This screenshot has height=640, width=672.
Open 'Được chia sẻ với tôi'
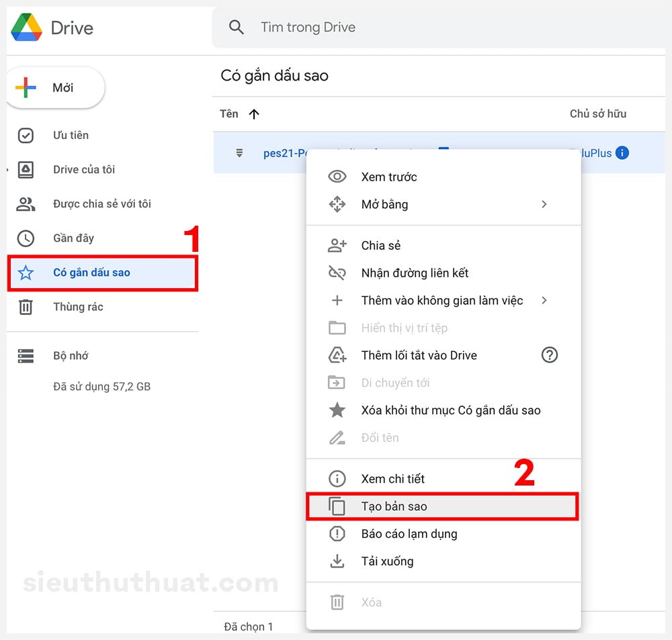(102, 204)
